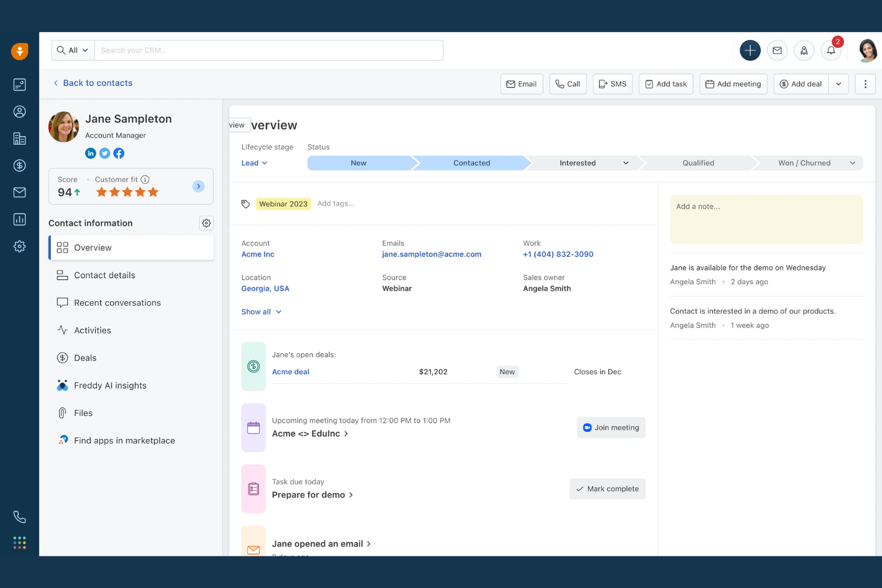The height and width of the screenshot is (588, 882).
Task: Set status to the Contacted stage
Action: click(471, 163)
